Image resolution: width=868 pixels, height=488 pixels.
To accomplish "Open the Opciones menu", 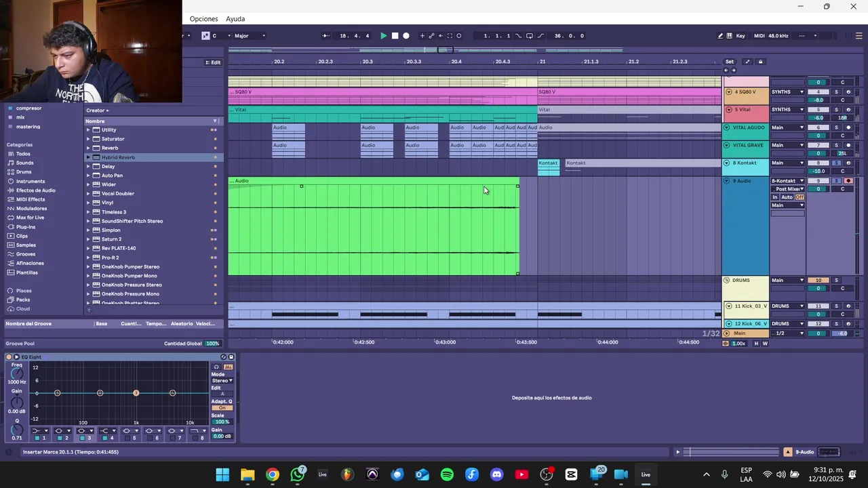I will pos(204,19).
